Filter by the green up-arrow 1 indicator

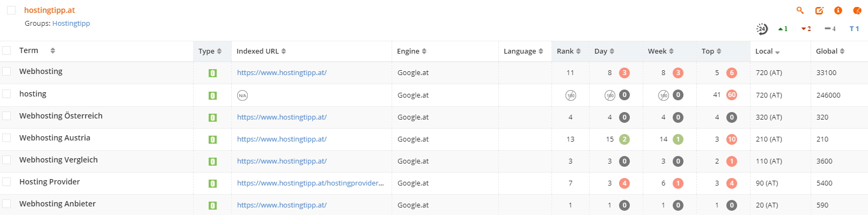(783, 29)
